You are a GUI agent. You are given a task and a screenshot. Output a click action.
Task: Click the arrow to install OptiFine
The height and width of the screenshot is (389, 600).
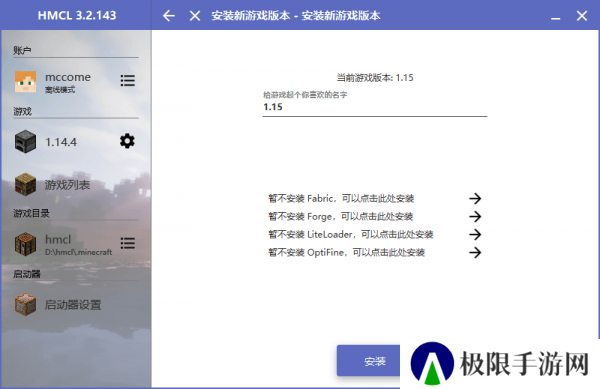click(475, 252)
